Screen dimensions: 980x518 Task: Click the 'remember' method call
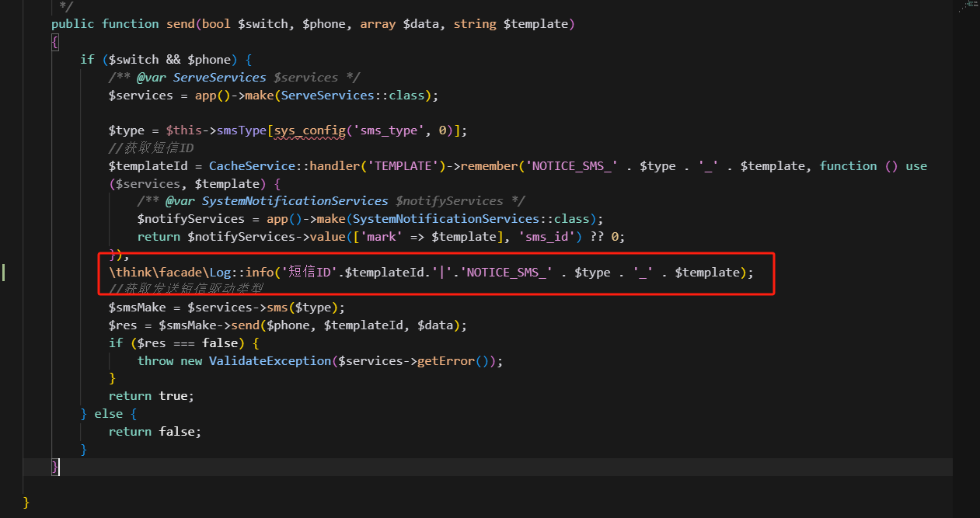pyautogui.click(x=490, y=166)
